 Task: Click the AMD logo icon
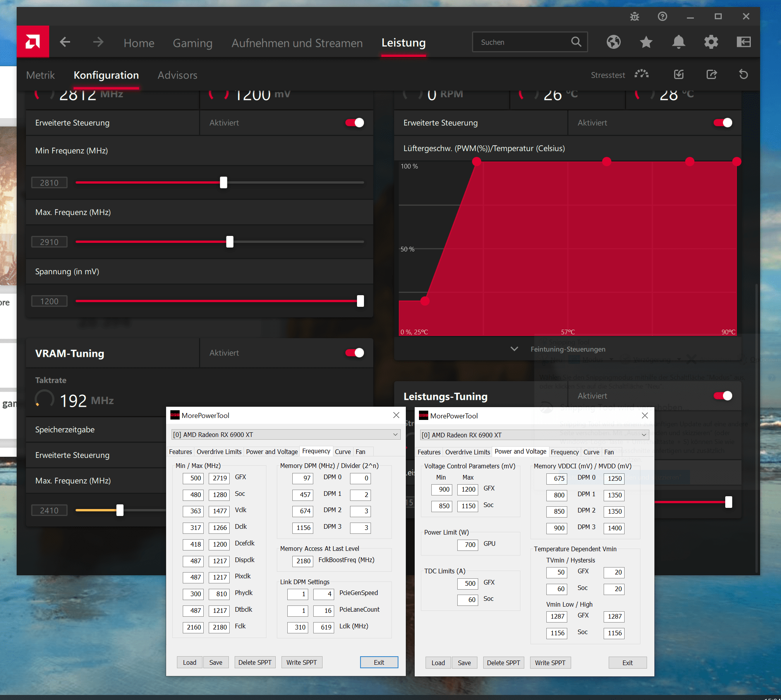click(33, 41)
